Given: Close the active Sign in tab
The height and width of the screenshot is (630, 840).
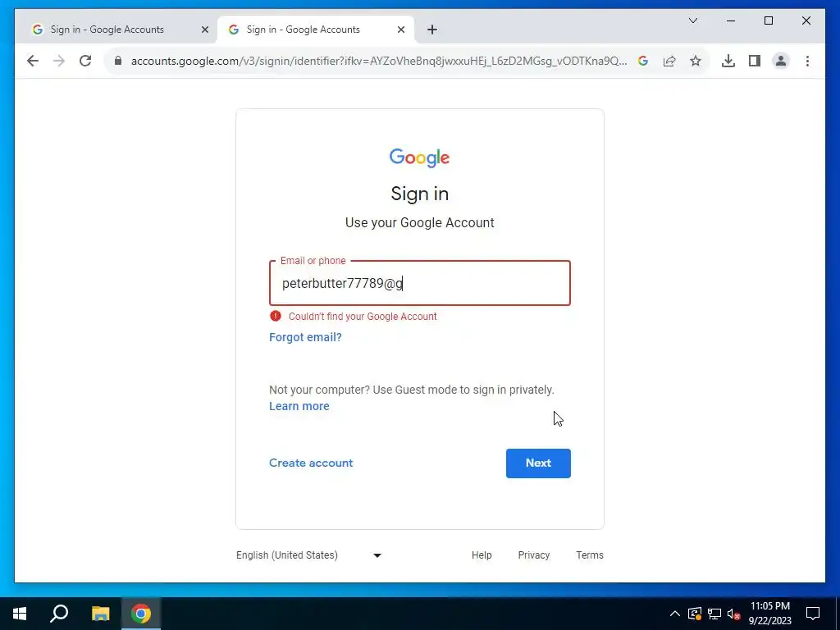Looking at the screenshot, I should [400, 30].
